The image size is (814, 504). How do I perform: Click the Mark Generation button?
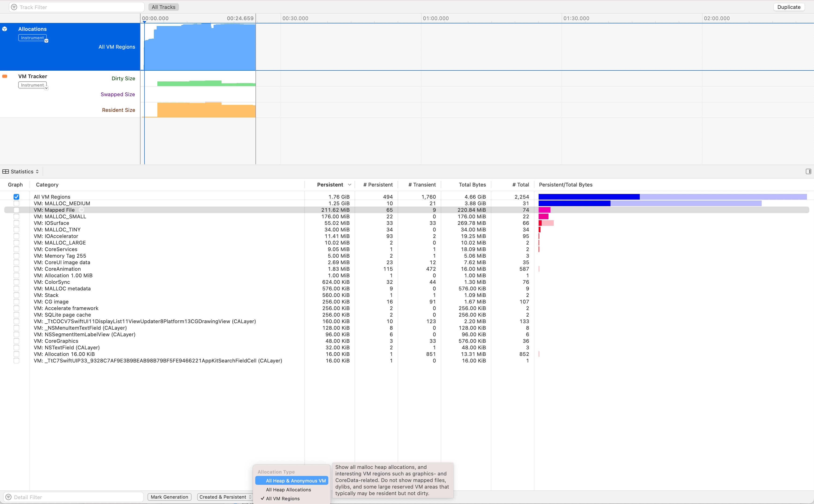point(169,497)
